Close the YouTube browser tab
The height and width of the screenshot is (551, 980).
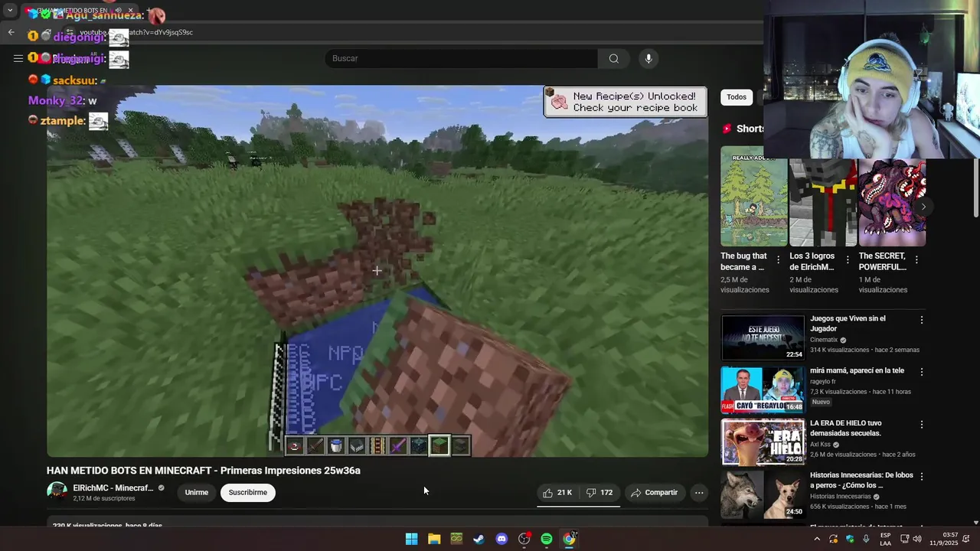tap(130, 11)
